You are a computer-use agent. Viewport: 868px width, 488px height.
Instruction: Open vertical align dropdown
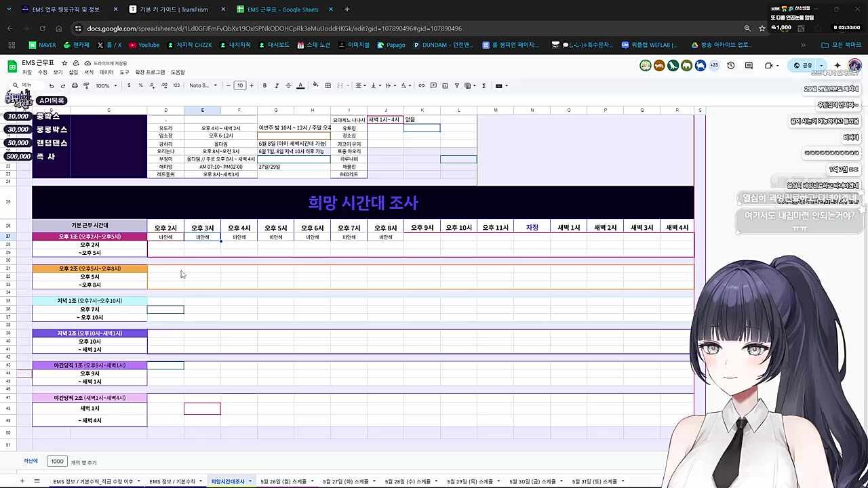(375, 86)
